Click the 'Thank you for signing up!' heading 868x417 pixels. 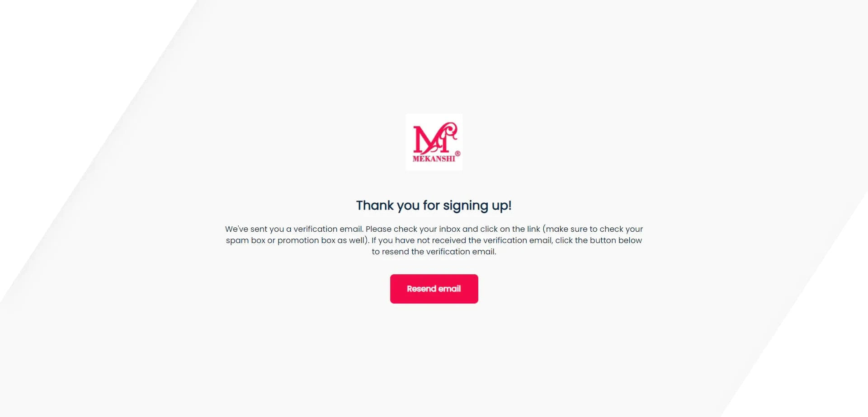click(434, 206)
